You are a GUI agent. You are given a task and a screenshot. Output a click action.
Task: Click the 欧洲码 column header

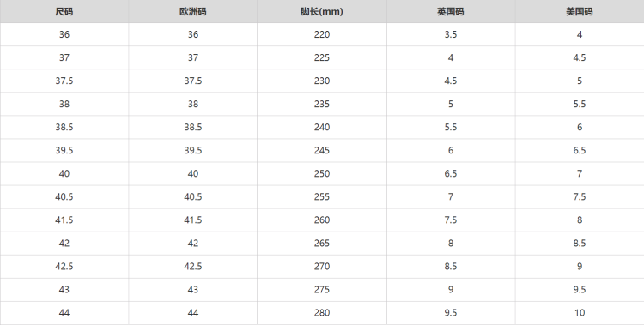click(x=193, y=11)
